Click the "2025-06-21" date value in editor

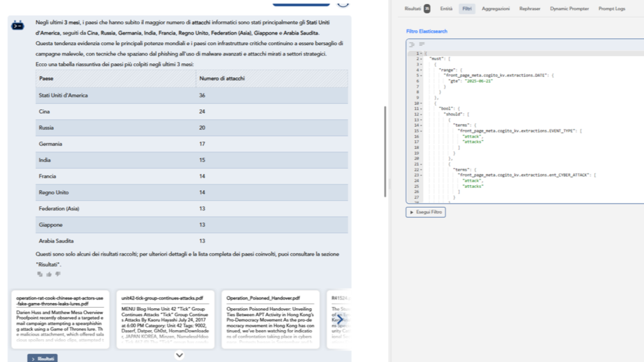pyautogui.click(x=478, y=81)
